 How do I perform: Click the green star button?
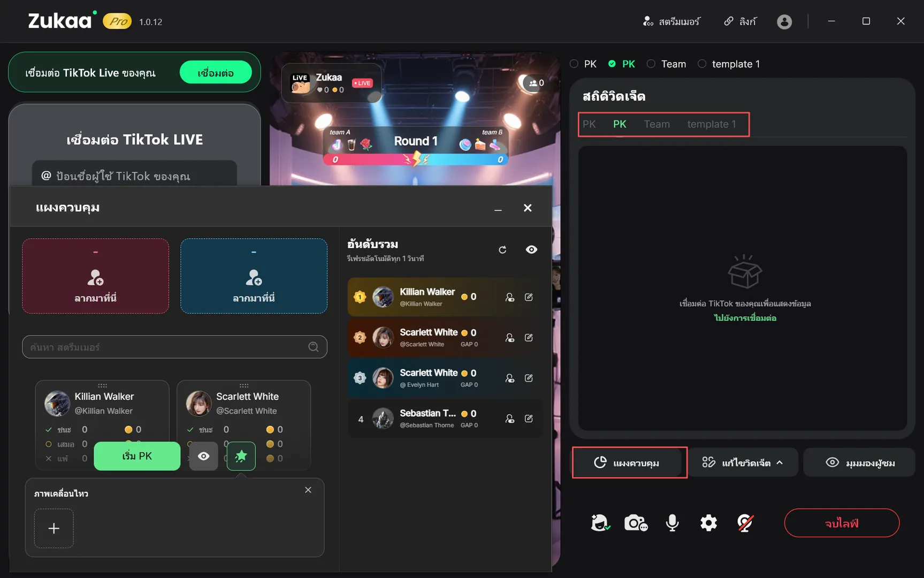(241, 456)
